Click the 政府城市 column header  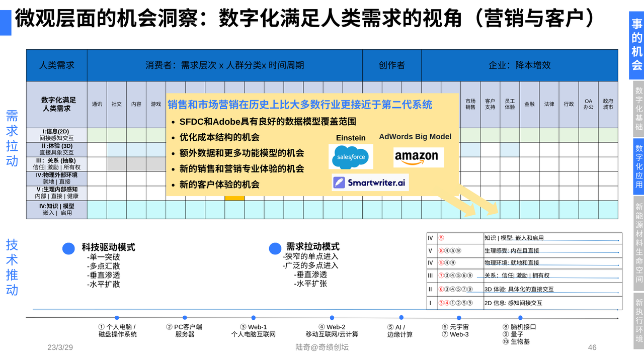click(608, 104)
